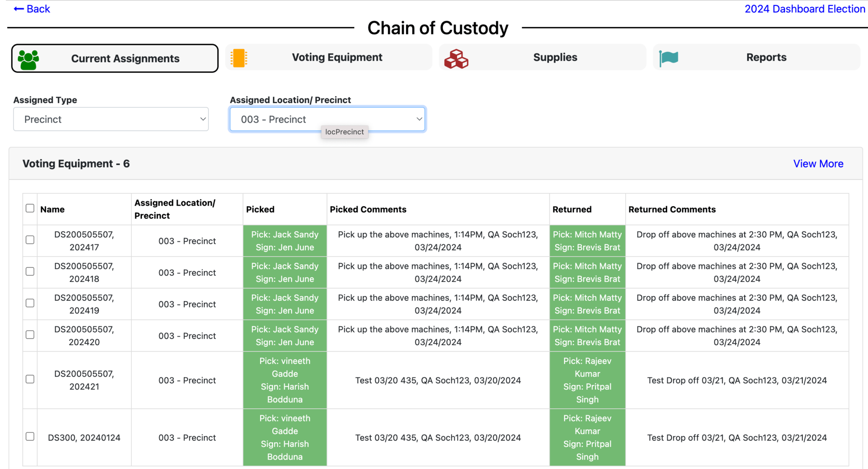The height and width of the screenshot is (469, 868).
Task: Click the teal Reports flag icon
Action: click(x=669, y=58)
